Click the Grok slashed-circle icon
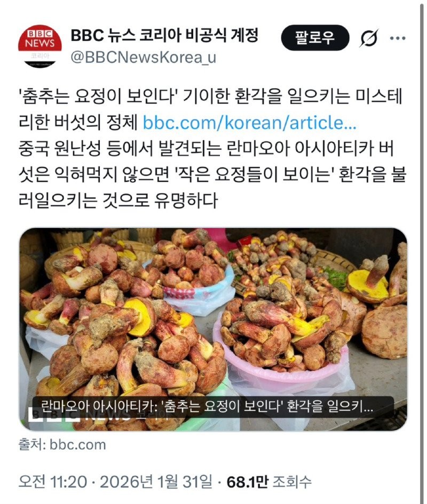Image resolution: width=427 pixels, height=504 pixels. tap(369, 38)
